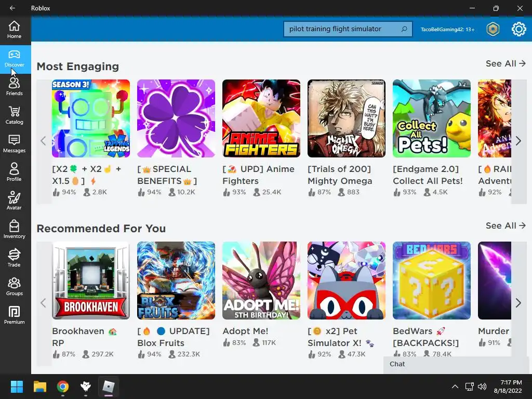Open Brookhaven RP thumbnail
The width and height of the screenshot is (532, 399).
click(x=90, y=281)
